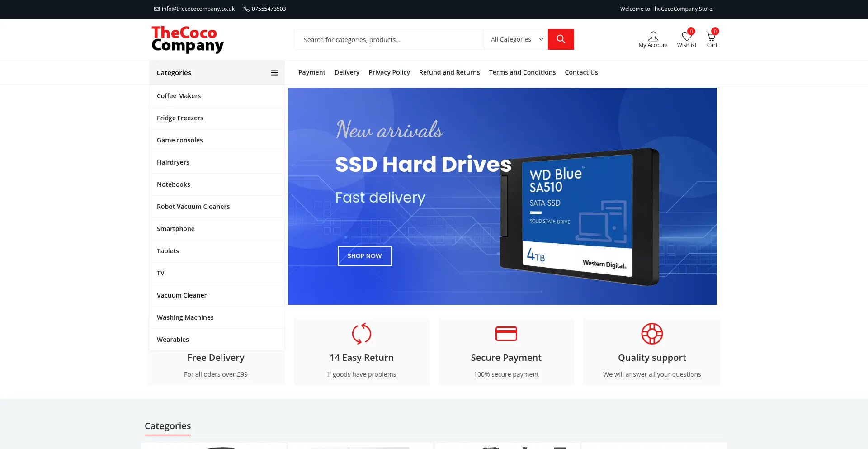Select Game consoles category
Viewport: 868px width, 449px height.
tap(217, 140)
